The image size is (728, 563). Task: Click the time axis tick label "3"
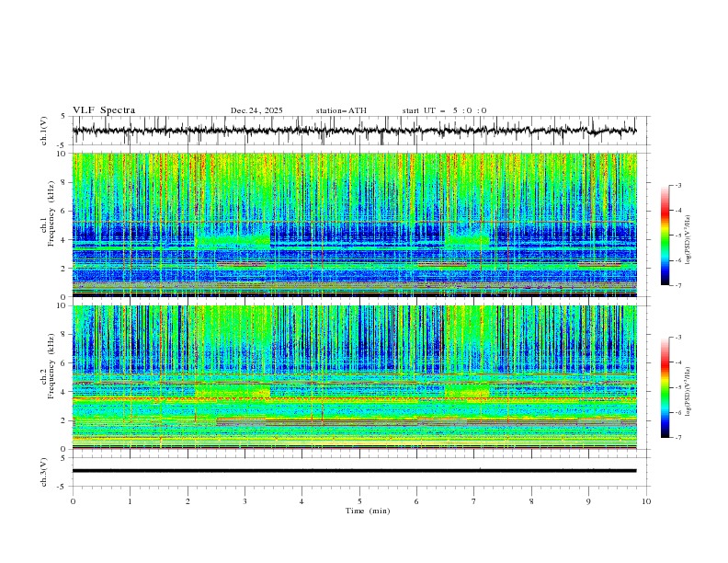click(245, 501)
